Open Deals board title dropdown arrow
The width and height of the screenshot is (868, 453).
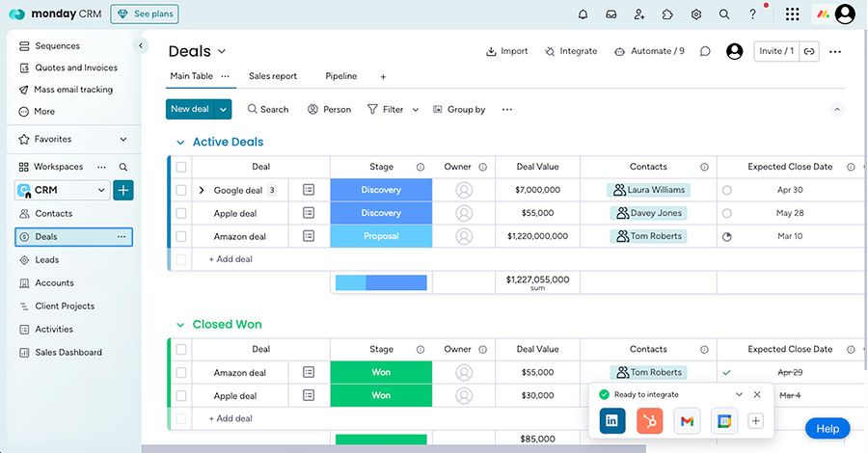[x=222, y=51]
